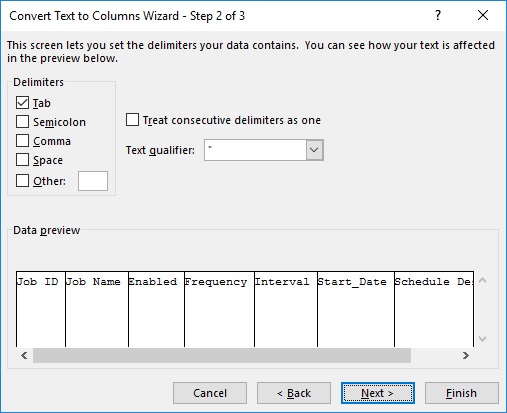Select the Schedule Des preview column
This screenshot has height=413, width=507.
434,309
